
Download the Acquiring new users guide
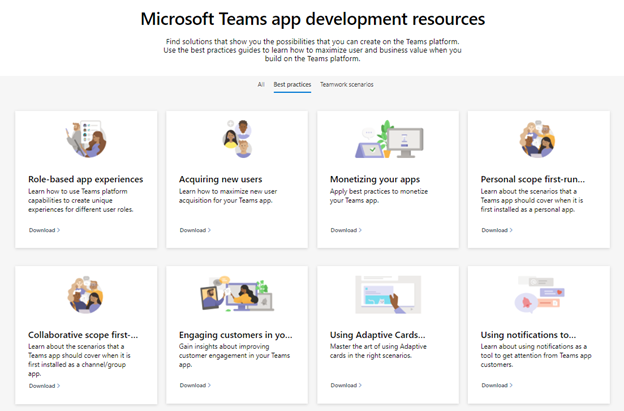tap(195, 230)
